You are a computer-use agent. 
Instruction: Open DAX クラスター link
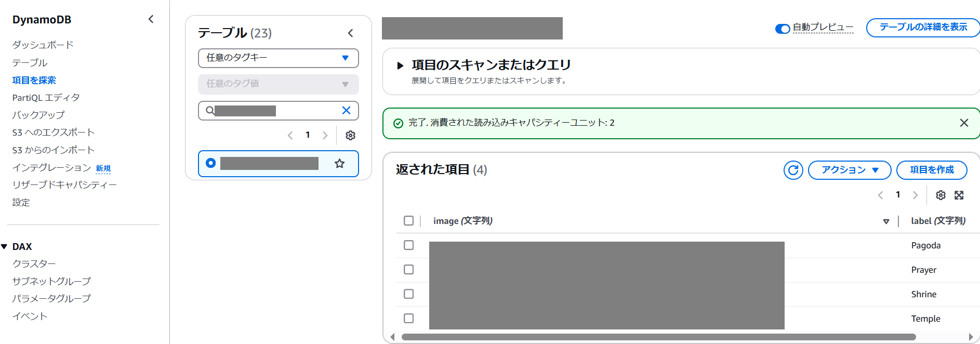(34, 263)
